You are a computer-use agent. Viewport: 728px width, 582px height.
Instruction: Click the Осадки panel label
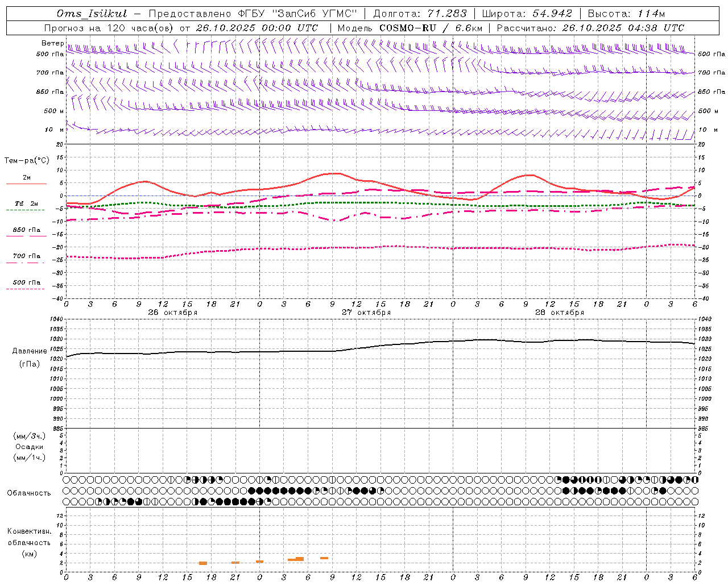pos(30,447)
